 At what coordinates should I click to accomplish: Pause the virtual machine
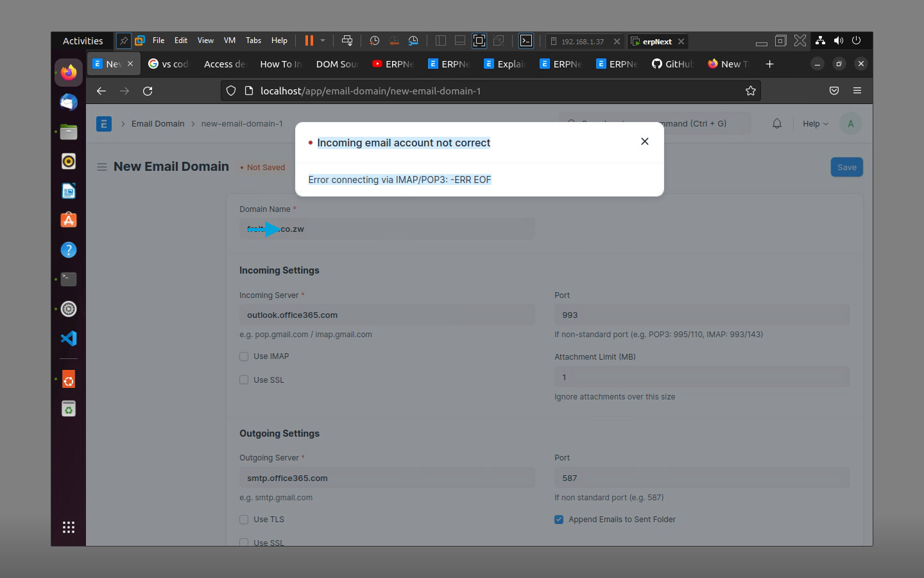click(309, 40)
